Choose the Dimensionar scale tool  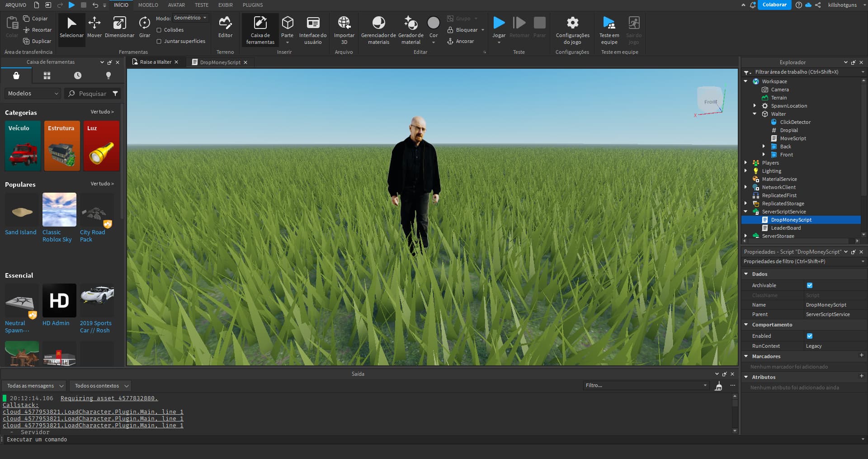[x=119, y=28]
